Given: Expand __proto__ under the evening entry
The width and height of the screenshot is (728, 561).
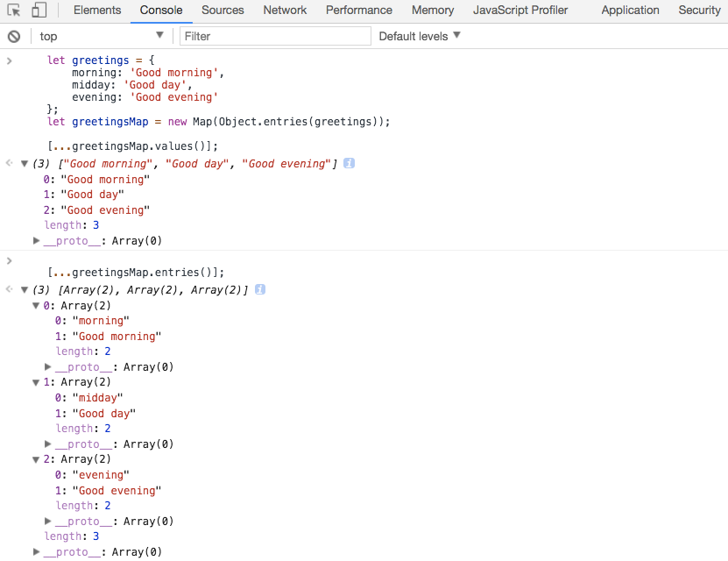Looking at the screenshot, I should point(48,521).
